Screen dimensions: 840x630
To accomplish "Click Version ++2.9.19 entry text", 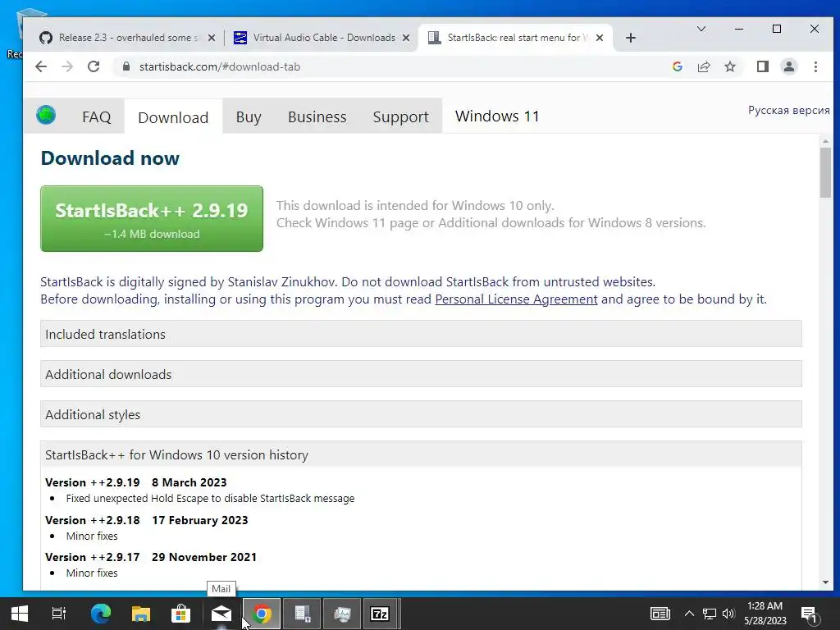I will point(136,482).
